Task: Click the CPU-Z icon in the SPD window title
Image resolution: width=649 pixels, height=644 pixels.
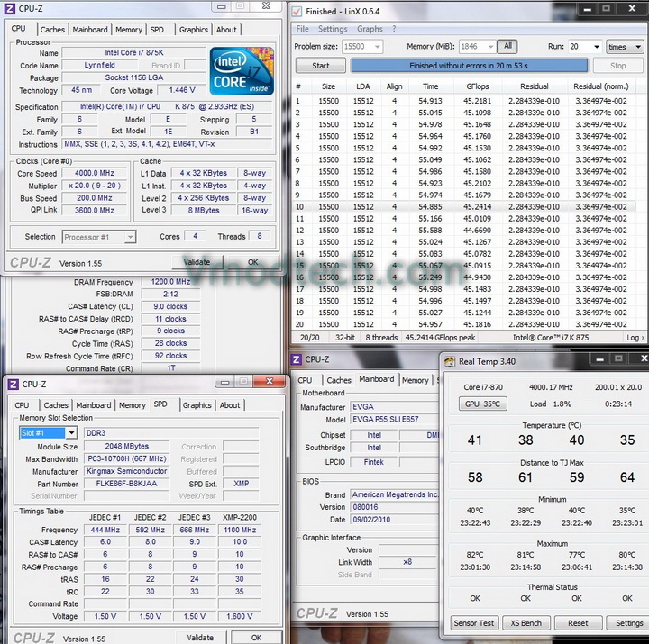Action: tap(13, 385)
